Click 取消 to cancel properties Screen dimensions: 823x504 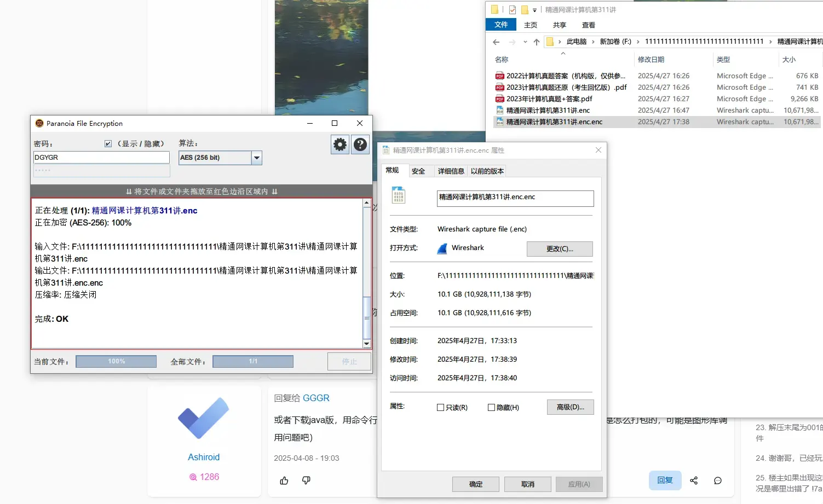click(x=528, y=484)
